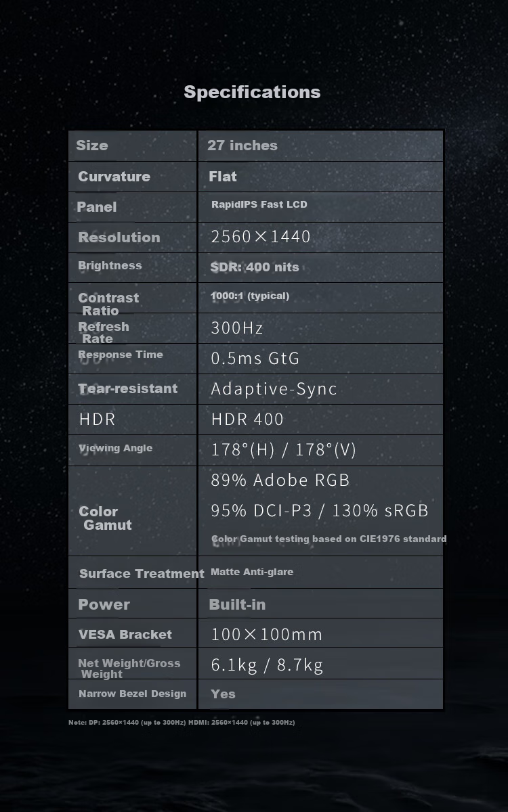Select the 1000:1 contrast ratio value
This screenshot has height=812, width=508.
point(250,296)
